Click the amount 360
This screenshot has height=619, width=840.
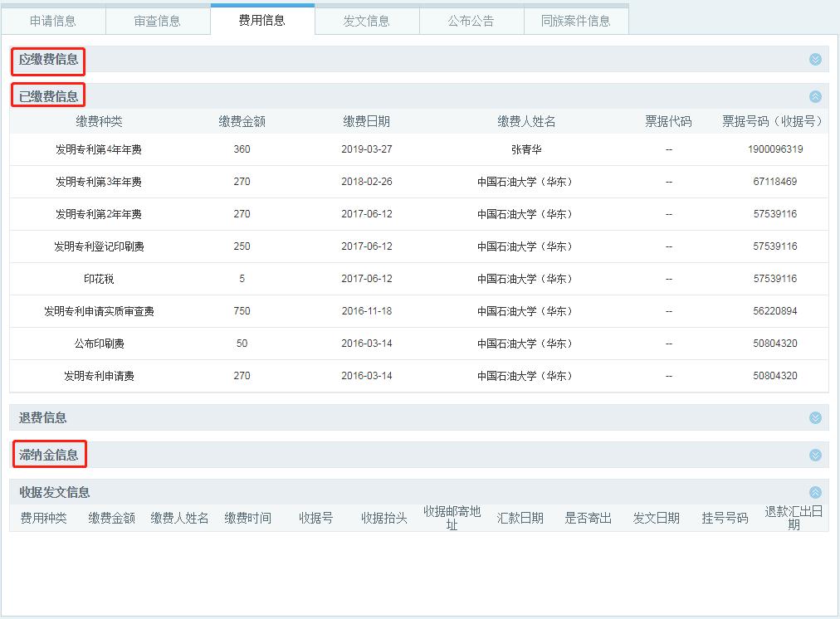tap(242, 149)
